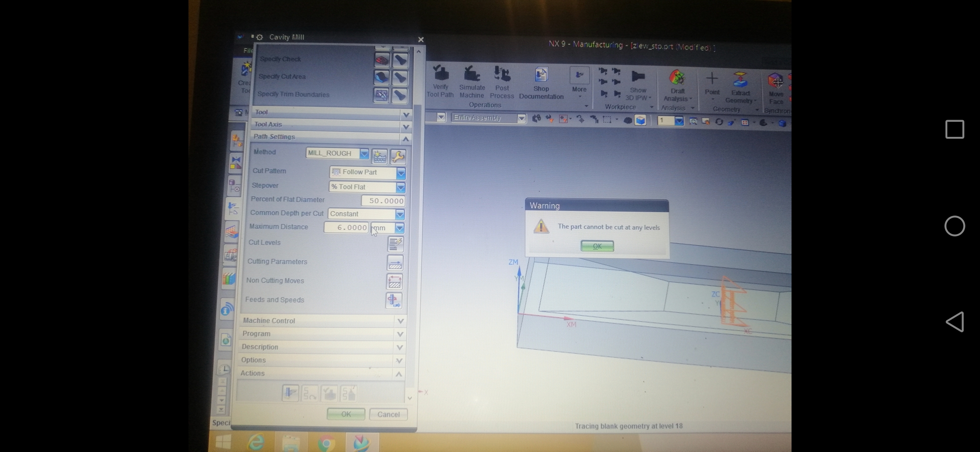
Task: Expand the Tool section
Action: (332, 113)
